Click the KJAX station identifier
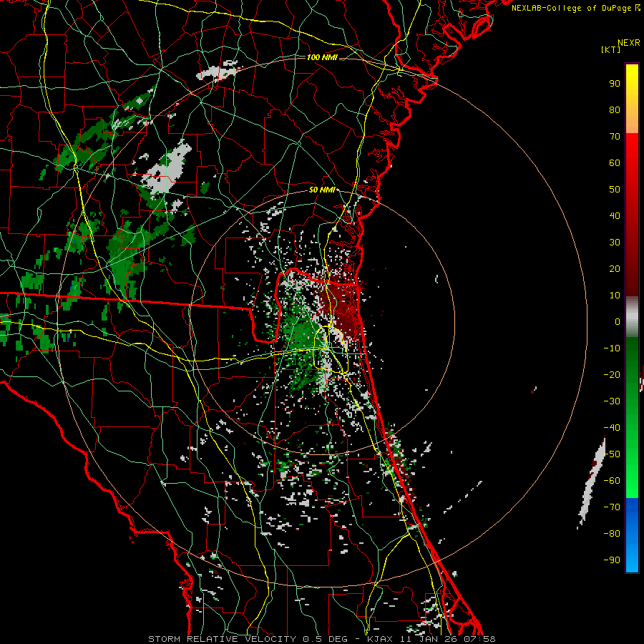The width and height of the screenshot is (644, 644). click(381, 639)
